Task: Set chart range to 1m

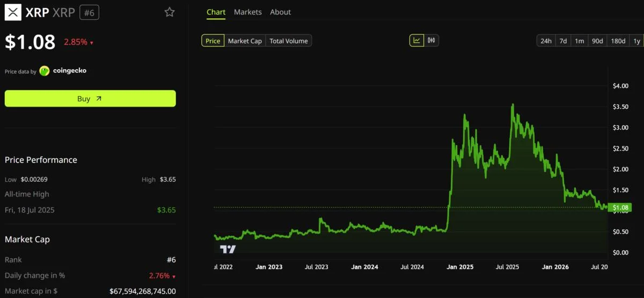Action: tap(580, 41)
